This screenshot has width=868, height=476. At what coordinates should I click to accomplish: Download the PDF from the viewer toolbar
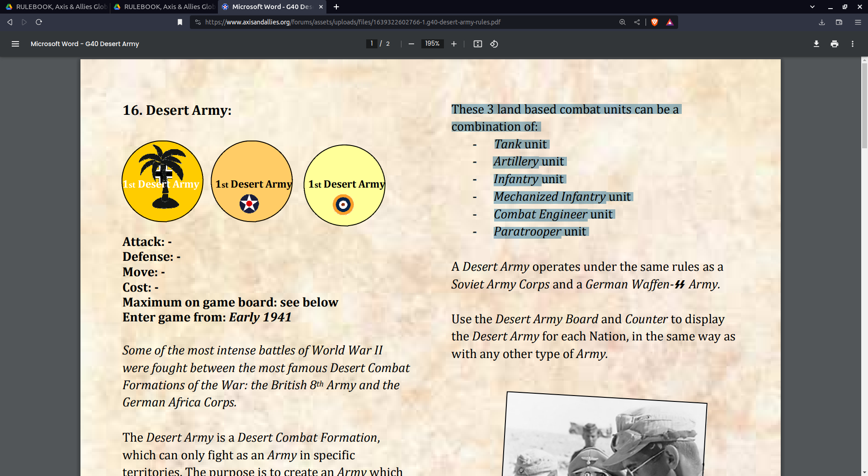coord(816,44)
